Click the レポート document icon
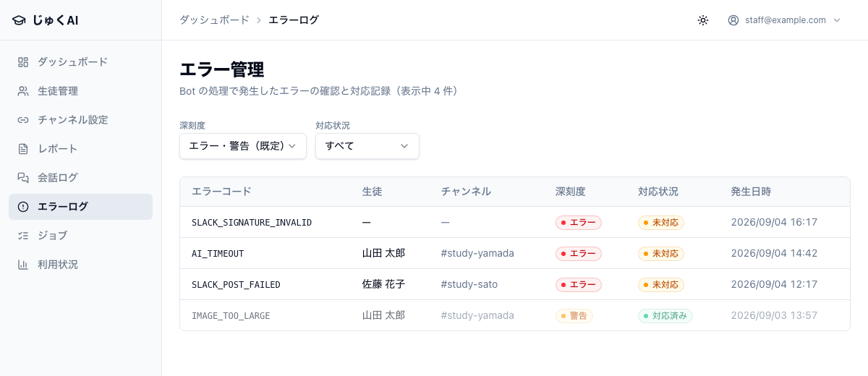The image size is (868, 376). (x=23, y=149)
